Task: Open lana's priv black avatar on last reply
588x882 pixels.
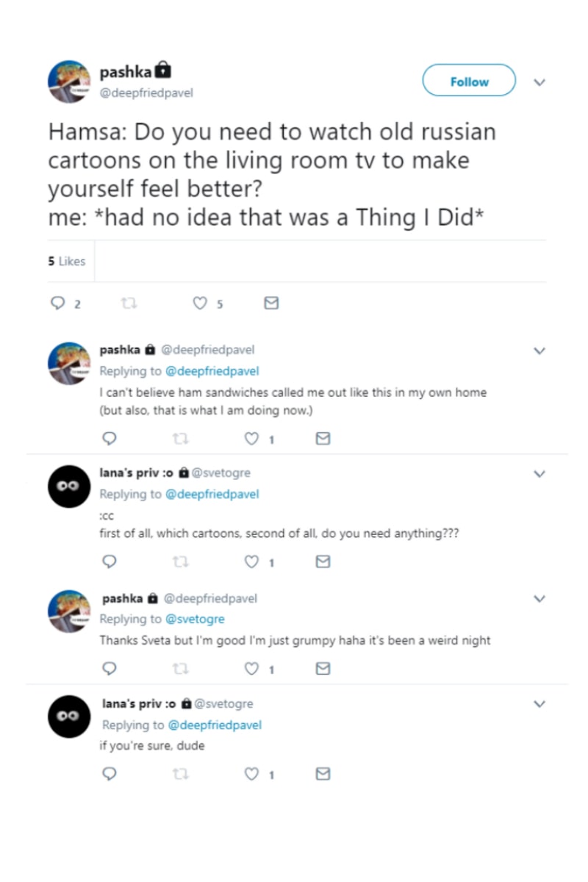Action: (x=69, y=717)
